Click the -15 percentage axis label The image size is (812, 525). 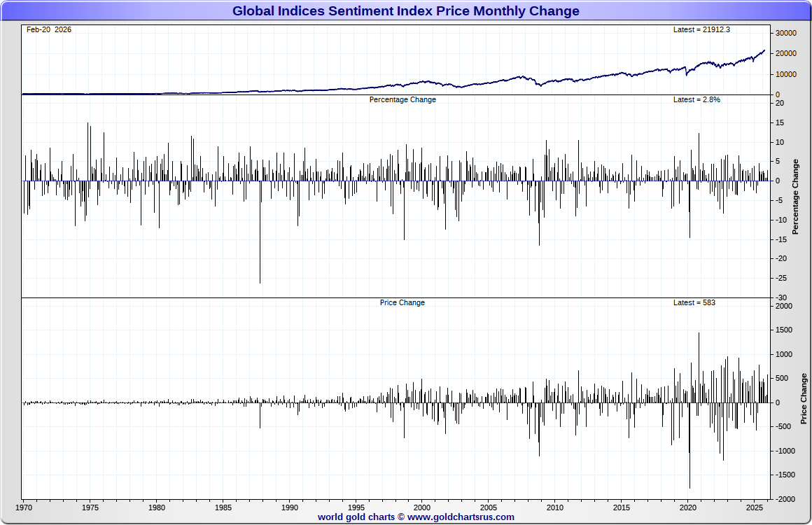pyautogui.click(x=780, y=239)
